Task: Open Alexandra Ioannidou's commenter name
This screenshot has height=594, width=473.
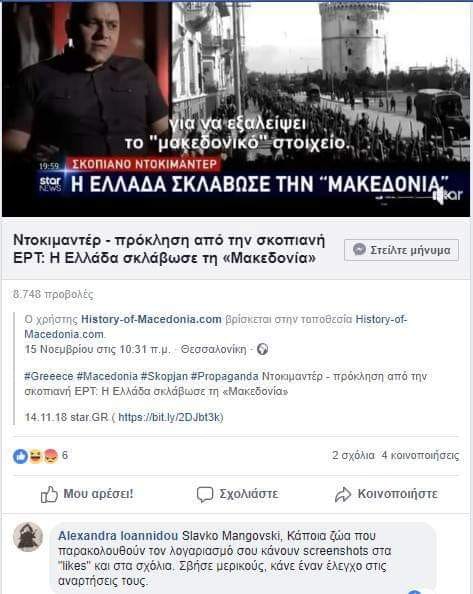Action: point(118,536)
